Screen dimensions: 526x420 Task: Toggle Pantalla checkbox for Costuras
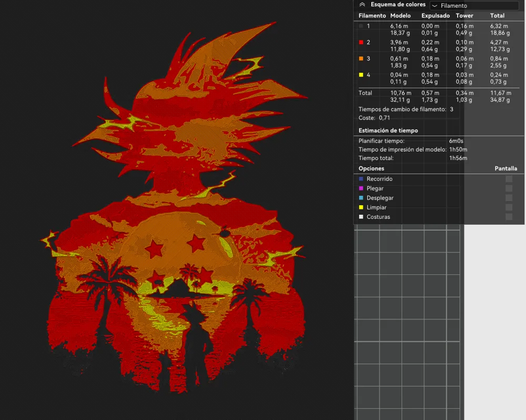click(508, 217)
